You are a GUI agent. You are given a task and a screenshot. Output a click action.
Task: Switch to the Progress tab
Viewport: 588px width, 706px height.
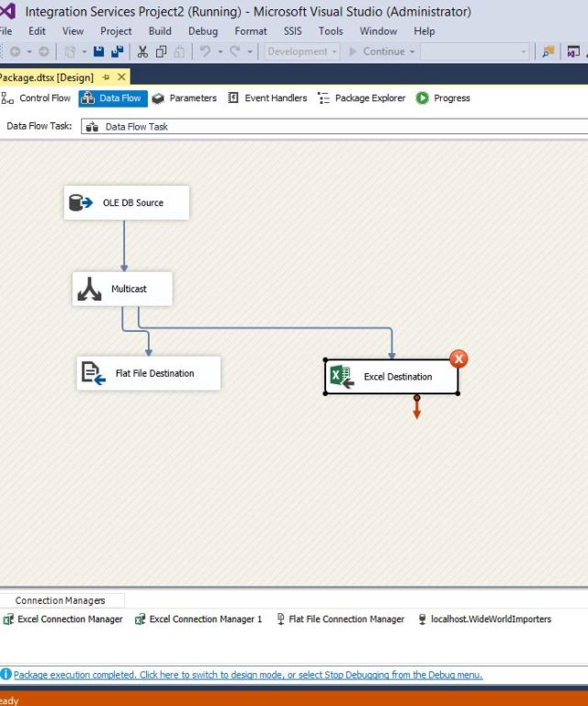[x=443, y=98]
